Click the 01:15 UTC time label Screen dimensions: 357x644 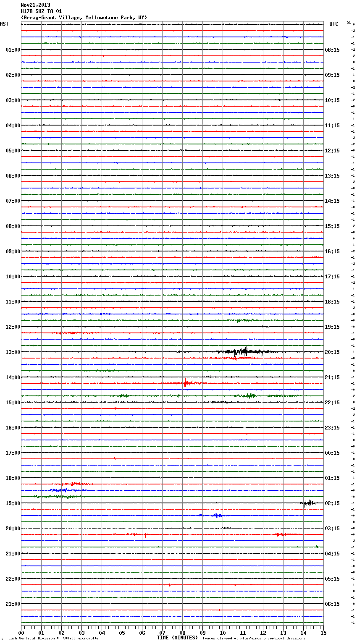click(x=332, y=478)
